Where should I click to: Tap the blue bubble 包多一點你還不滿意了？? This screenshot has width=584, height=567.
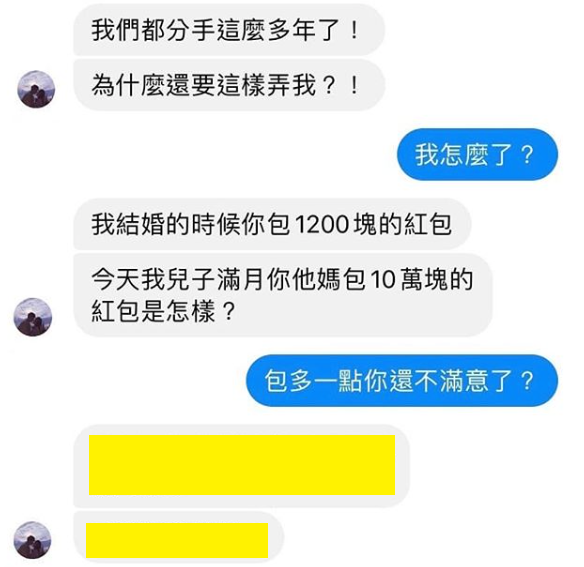coord(402,380)
